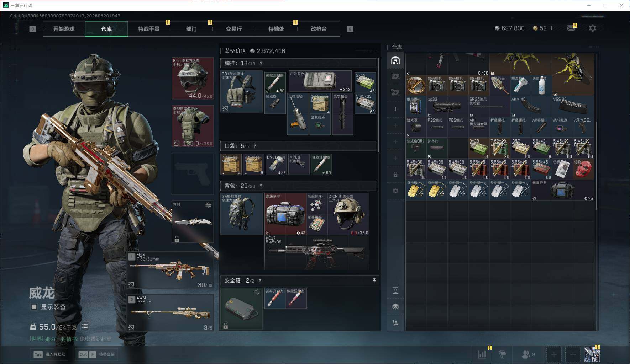The image size is (630, 364).
Task: Open the world chat message line
Action: coord(70,339)
